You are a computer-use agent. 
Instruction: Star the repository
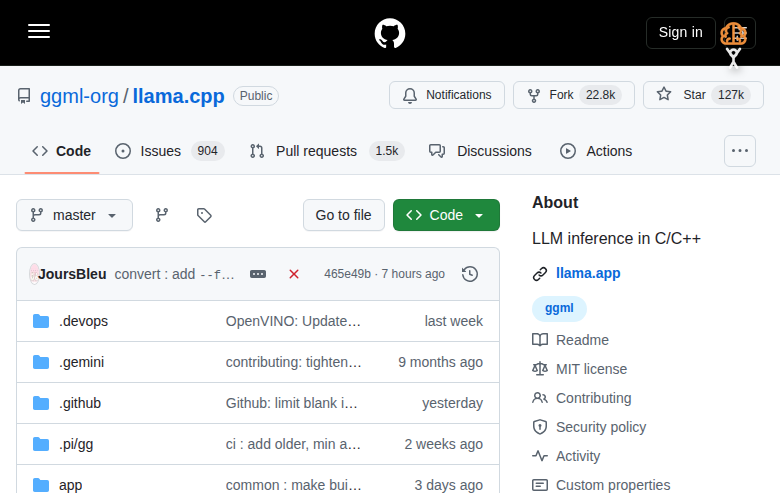coord(703,95)
